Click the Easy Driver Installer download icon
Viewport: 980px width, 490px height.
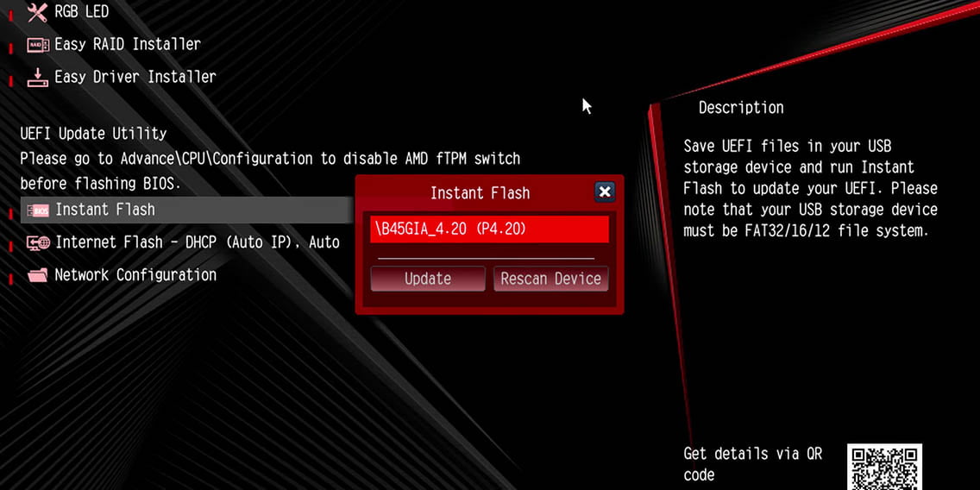point(37,78)
